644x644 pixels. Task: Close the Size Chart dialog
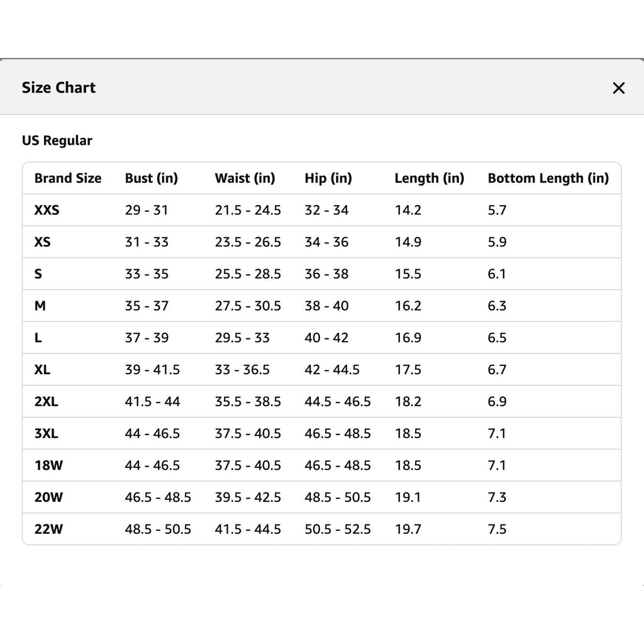(x=619, y=88)
